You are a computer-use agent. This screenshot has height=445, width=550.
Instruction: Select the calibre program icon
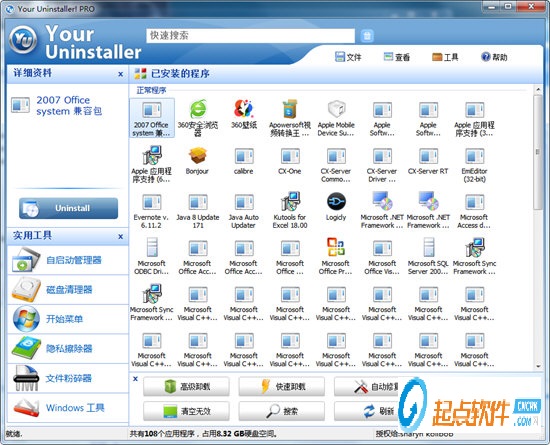[x=244, y=156]
